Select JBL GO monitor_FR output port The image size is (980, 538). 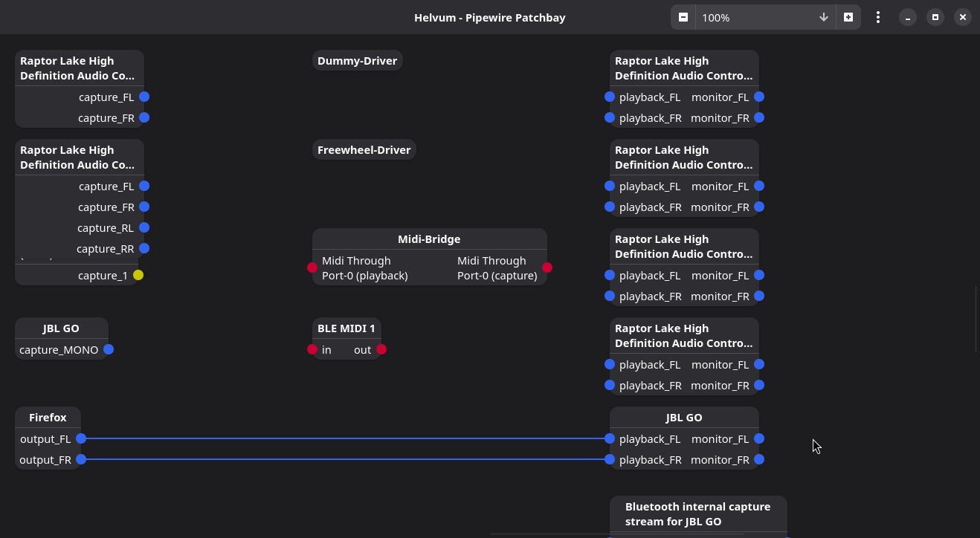point(759,459)
